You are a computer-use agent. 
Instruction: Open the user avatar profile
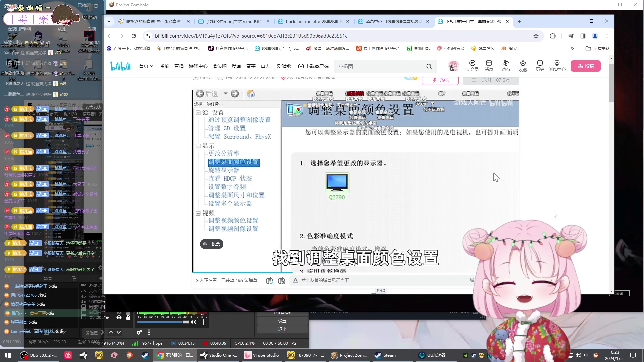(453, 66)
